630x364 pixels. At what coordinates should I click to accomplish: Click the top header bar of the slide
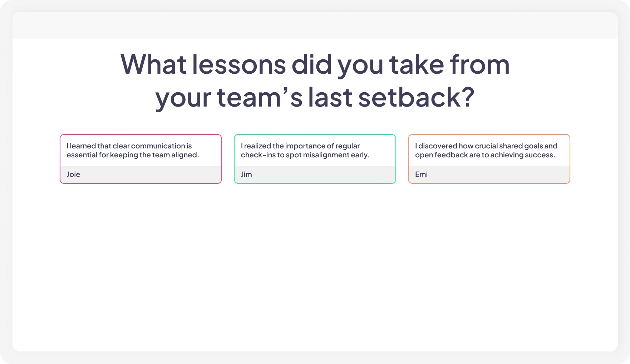pyautogui.click(x=315, y=25)
